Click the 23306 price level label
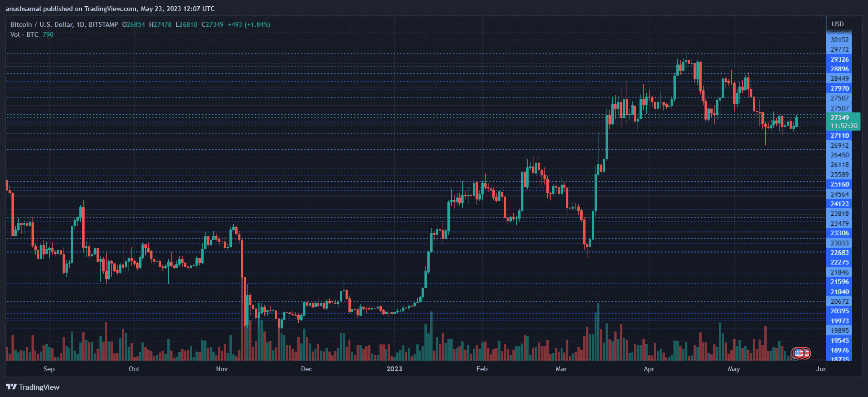Screen dimensions: 868x397 [x=839, y=233]
